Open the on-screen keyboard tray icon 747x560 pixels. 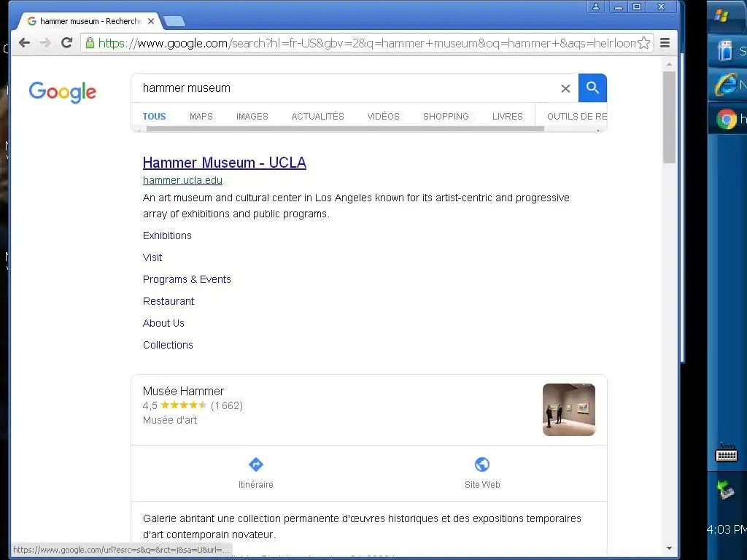pos(727,454)
